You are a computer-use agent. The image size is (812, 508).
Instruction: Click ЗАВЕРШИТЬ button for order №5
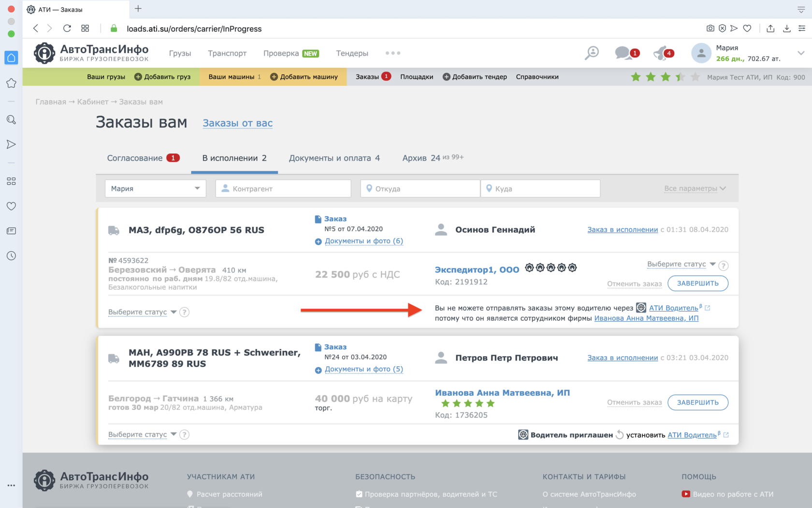(698, 284)
